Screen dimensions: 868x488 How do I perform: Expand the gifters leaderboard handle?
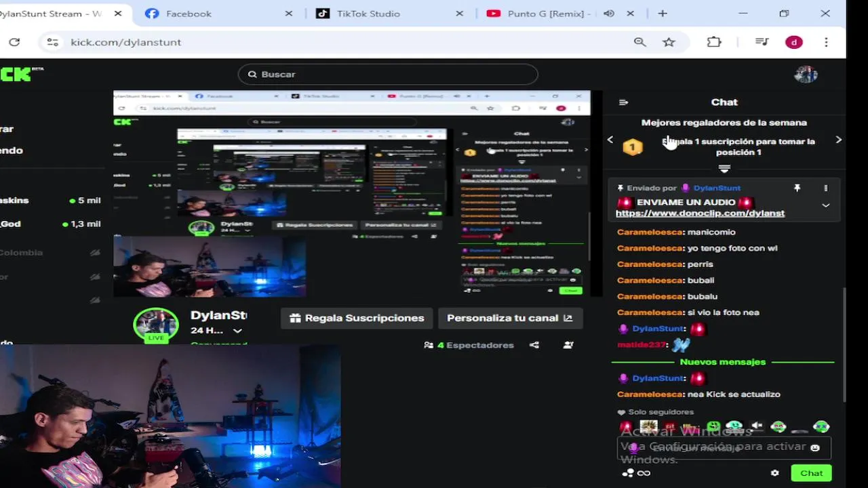(724, 168)
